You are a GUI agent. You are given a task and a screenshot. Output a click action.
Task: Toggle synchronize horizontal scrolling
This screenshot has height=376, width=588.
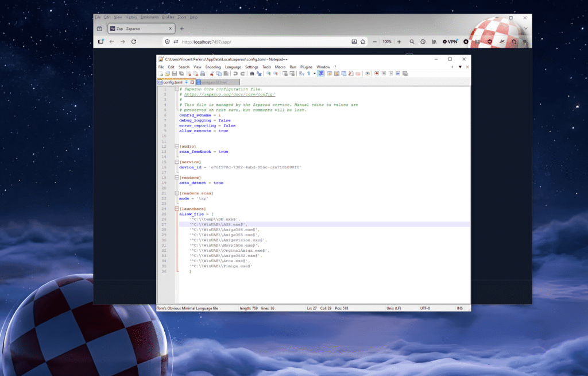(292, 74)
